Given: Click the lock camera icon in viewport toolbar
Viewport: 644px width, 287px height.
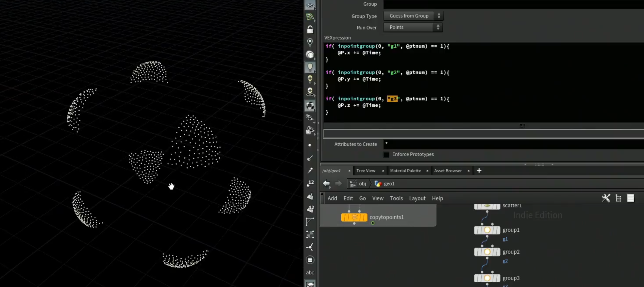Looking at the screenshot, I should point(310,29).
